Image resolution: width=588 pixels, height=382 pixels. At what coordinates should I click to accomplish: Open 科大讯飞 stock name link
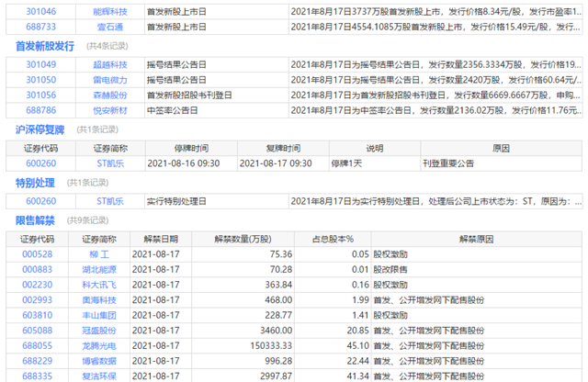coord(99,285)
